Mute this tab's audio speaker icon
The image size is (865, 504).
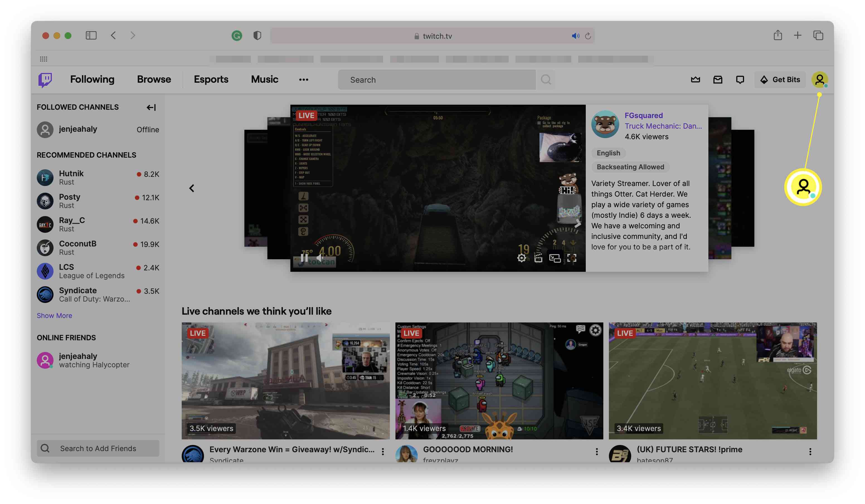coord(575,36)
